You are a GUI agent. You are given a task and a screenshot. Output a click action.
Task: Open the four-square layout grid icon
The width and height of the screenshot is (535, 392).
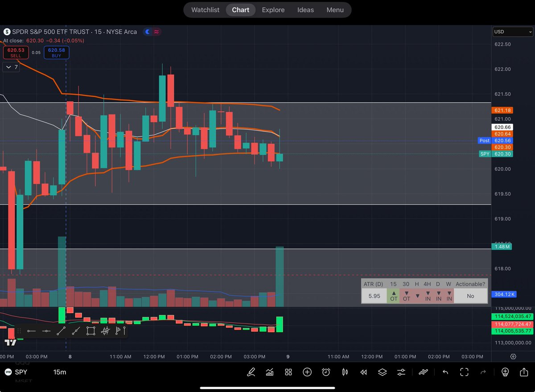click(x=288, y=372)
